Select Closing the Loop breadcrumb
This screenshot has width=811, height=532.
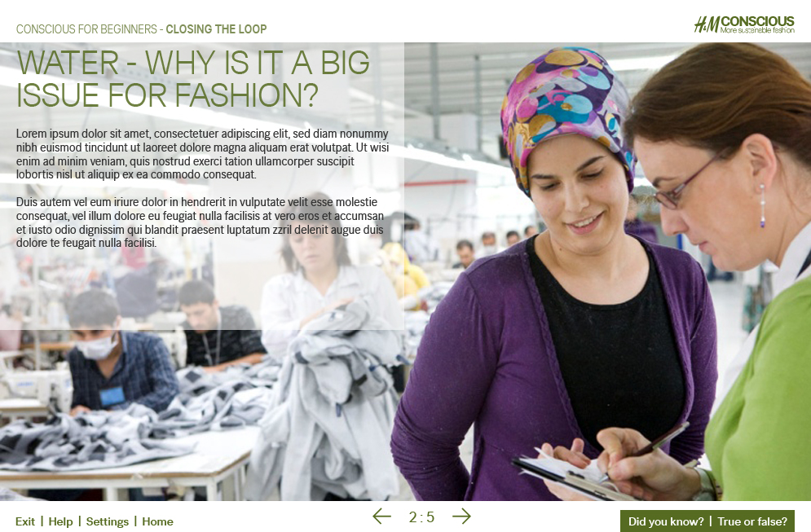click(216, 29)
